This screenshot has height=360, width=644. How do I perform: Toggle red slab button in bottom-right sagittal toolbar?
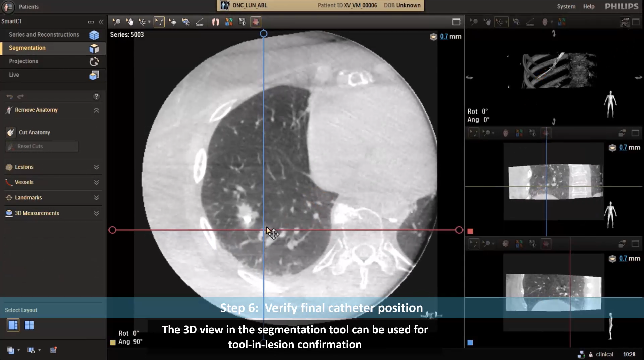click(546, 244)
